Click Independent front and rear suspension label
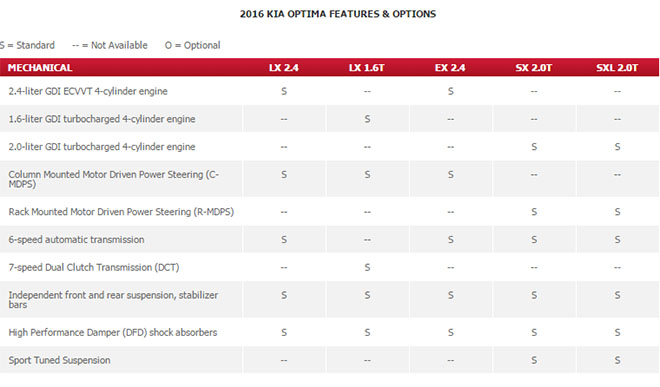 click(x=113, y=300)
